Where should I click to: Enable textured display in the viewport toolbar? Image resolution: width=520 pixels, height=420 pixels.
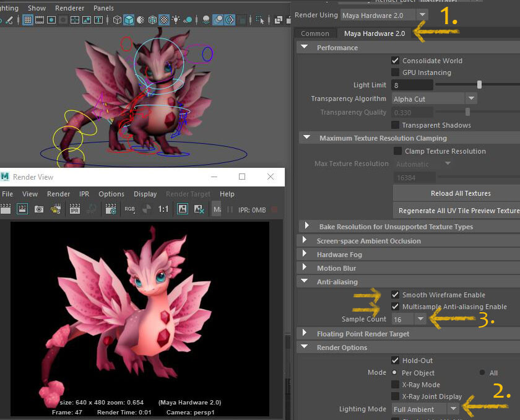(x=164, y=19)
